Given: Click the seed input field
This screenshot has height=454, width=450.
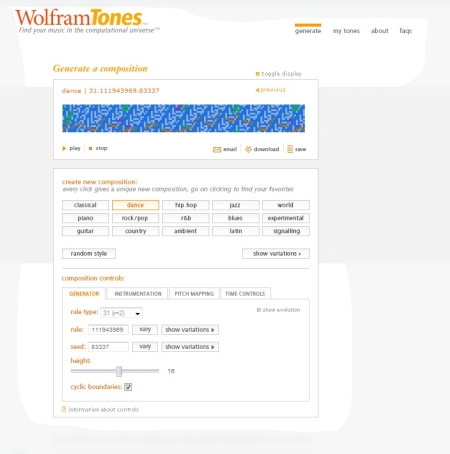Looking at the screenshot, I should 108,347.
